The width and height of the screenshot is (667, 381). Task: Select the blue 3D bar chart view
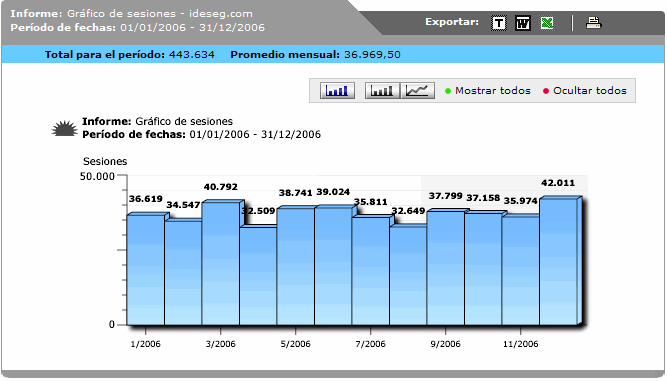[337, 91]
